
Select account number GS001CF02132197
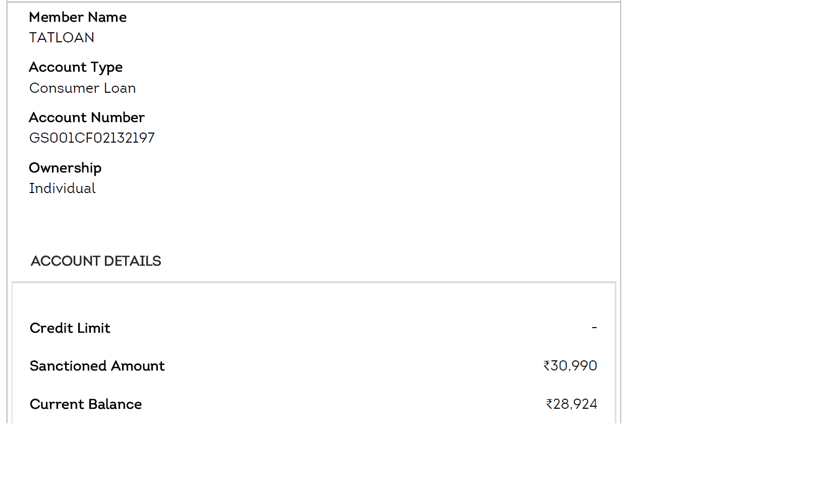[x=92, y=138]
